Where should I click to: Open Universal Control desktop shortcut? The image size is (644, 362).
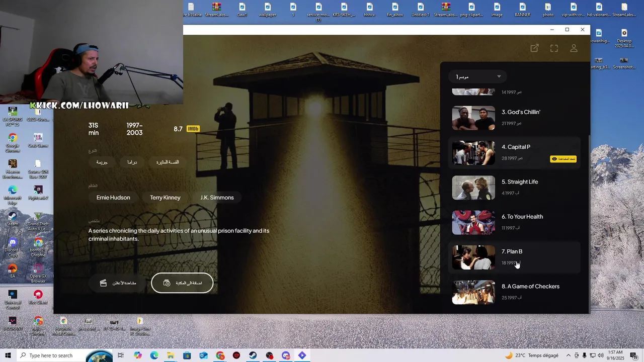click(x=13, y=300)
